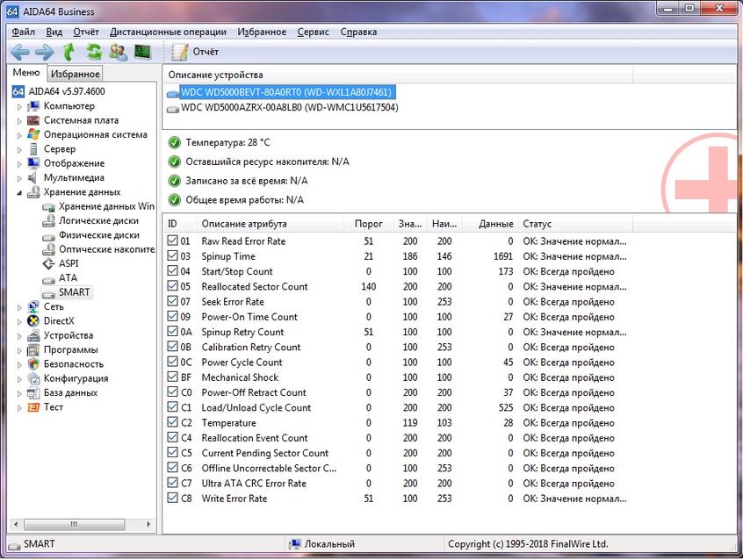This screenshot has width=743, height=560.
Task: Click the Back navigation arrow
Action: [x=20, y=52]
